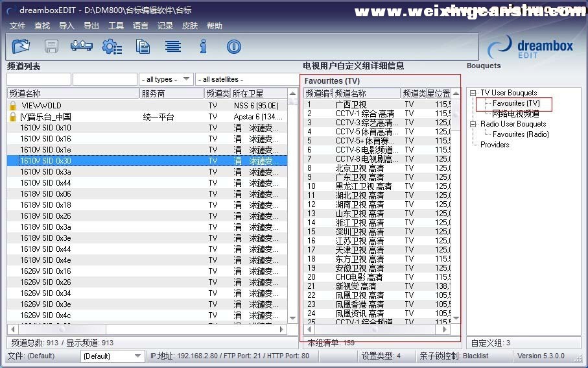Select CCTV-1 综合 高清 favourite row
This screenshot has width=588, height=368.
tap(377, 114)
